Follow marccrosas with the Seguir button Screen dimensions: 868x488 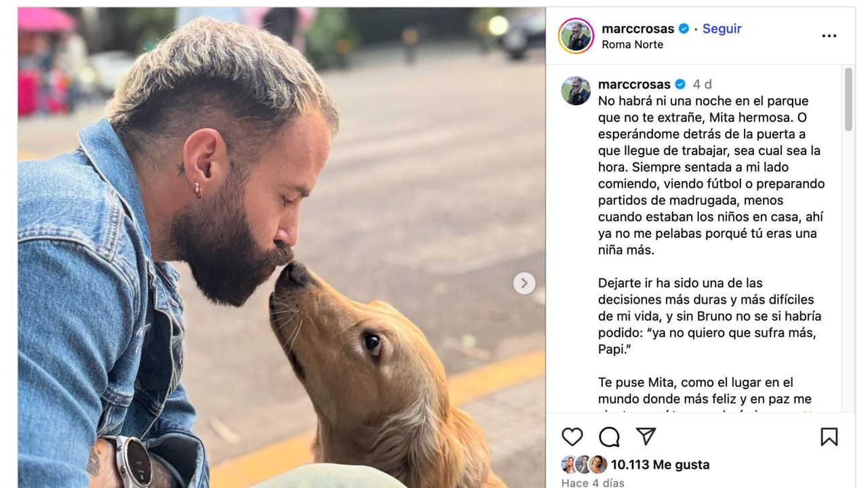click(722, 28)
